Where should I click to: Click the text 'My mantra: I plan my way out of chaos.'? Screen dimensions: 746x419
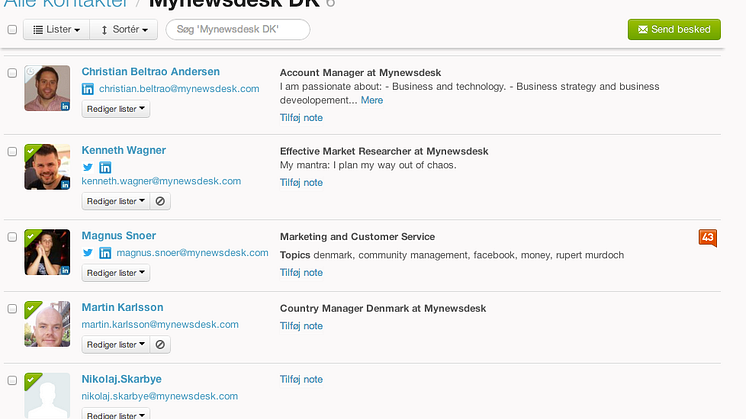(368, 165)
